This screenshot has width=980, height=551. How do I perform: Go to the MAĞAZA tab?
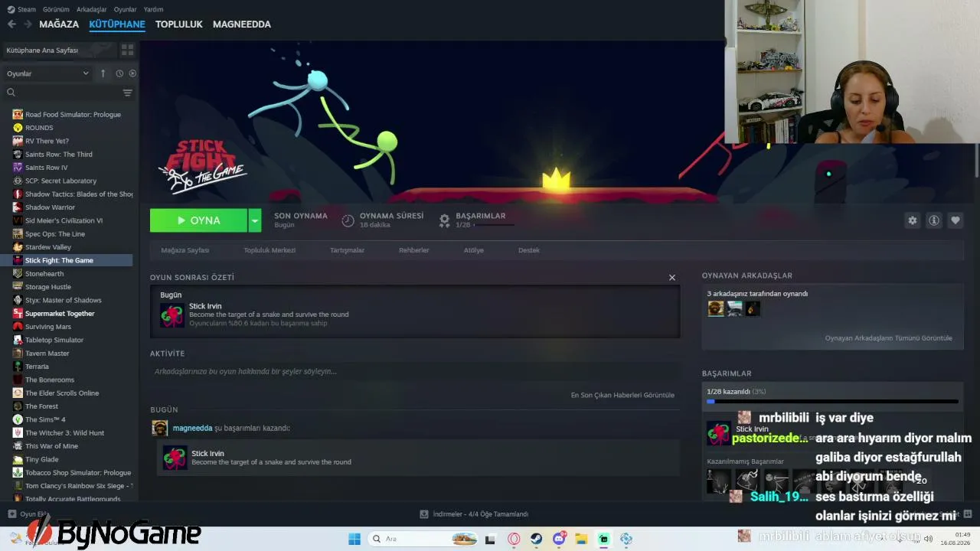pos(59,24)
